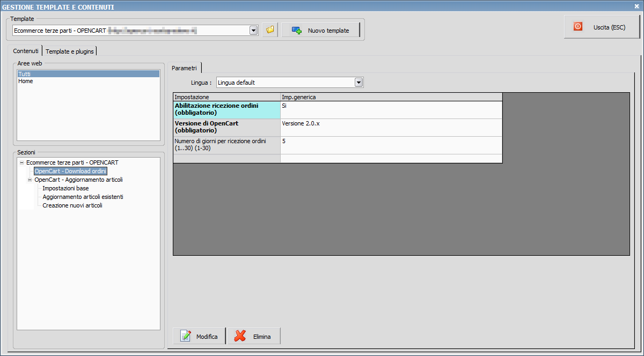
Task: Click the value cell containing 5
Action: pos(391,145)
